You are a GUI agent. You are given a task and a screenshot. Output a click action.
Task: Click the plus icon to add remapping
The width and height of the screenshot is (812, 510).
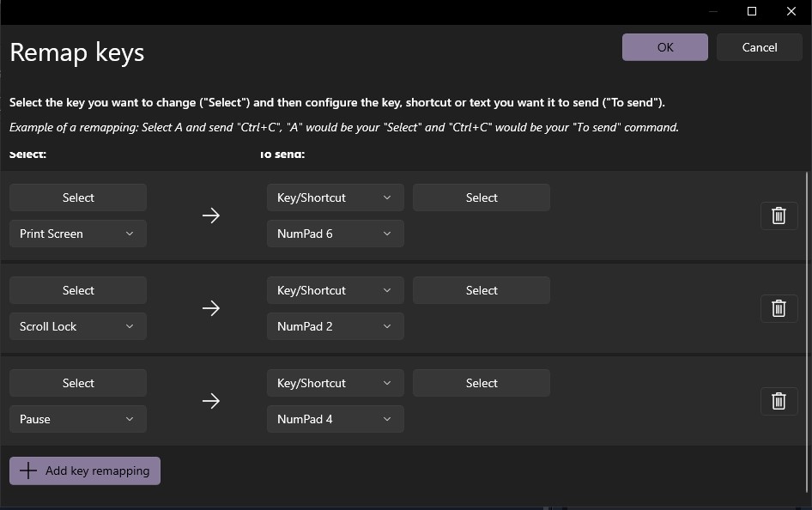(28, 471)
